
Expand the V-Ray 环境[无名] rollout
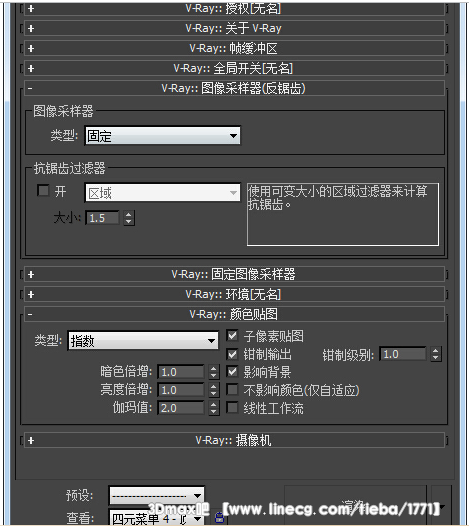[234, 295]
